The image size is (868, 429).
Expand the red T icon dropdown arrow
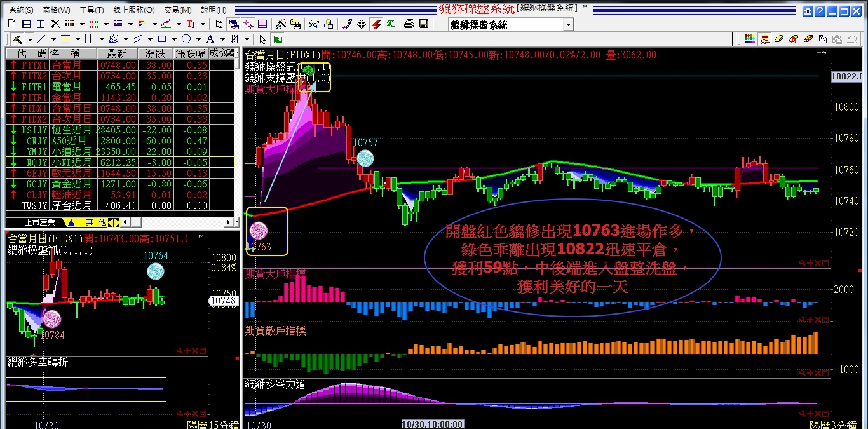(203, 24)
